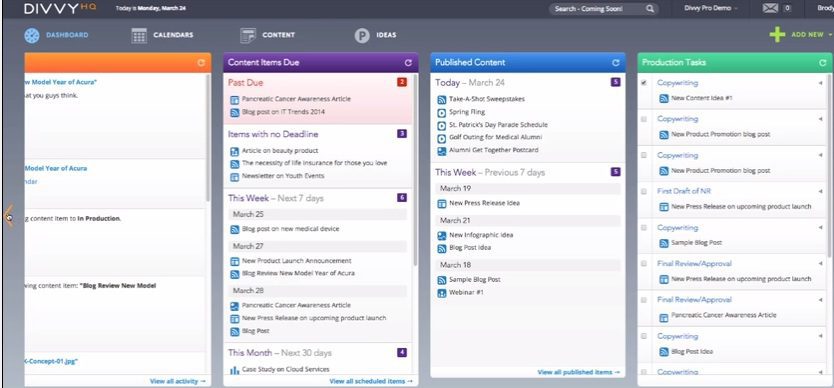
Task: Check the First Draft of NR checkbox
Action: [644, 191]
